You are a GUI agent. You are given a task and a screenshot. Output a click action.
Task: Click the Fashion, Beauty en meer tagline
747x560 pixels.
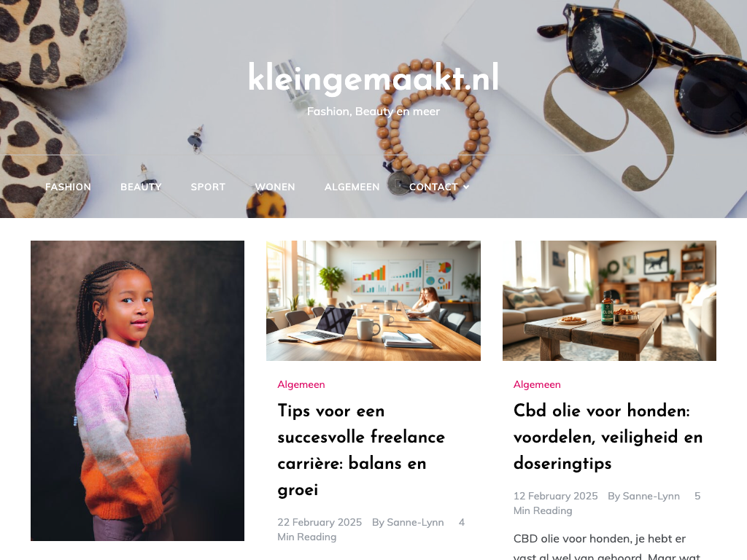click(x=373, y=112)
